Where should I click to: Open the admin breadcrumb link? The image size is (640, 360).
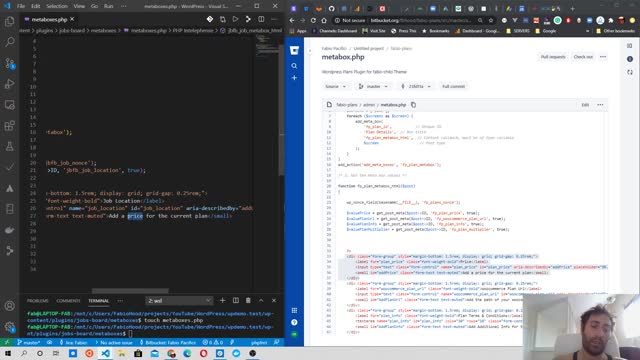[369, 105]
